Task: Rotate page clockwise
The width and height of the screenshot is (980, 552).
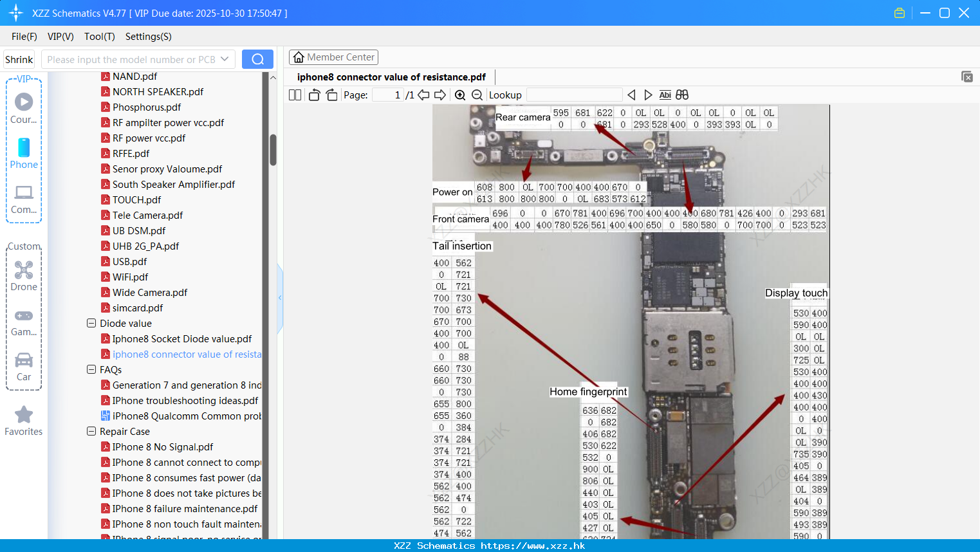Action: pos(332,95)
